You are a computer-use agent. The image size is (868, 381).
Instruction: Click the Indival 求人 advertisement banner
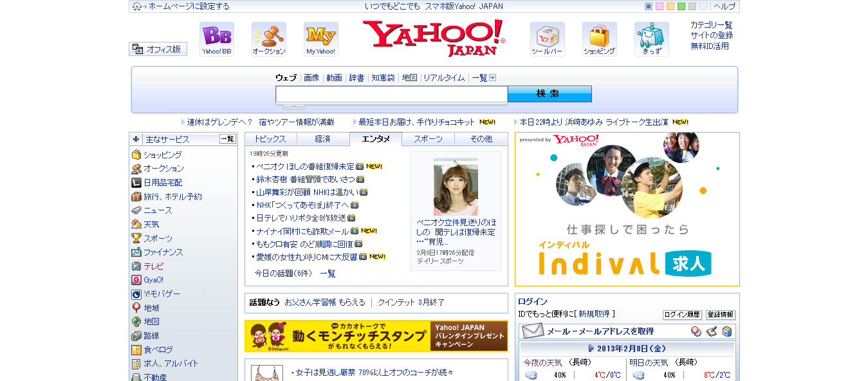click(x=627, y=209)
